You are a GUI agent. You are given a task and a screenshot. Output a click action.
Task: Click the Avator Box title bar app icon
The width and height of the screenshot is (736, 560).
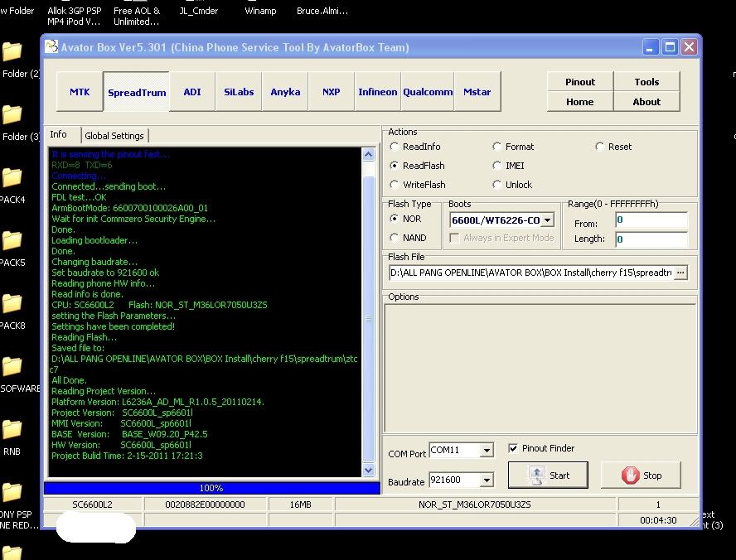[51, 46]
